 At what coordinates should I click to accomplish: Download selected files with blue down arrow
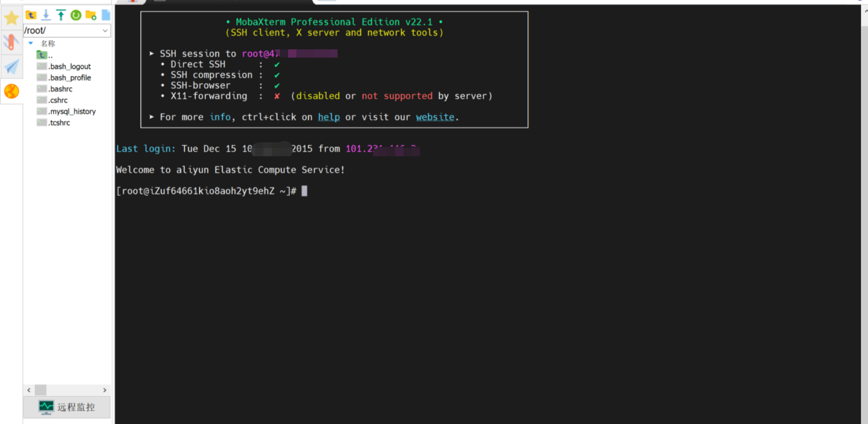[46, 15]
